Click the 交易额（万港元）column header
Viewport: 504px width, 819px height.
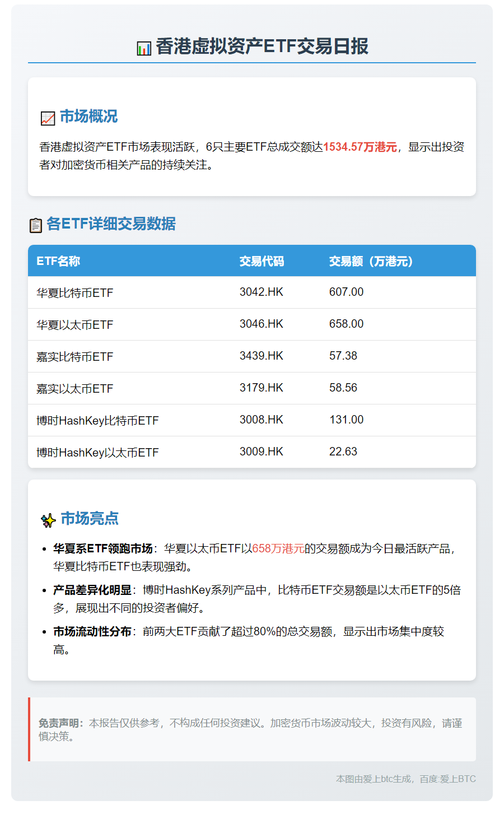coord(371,261)
